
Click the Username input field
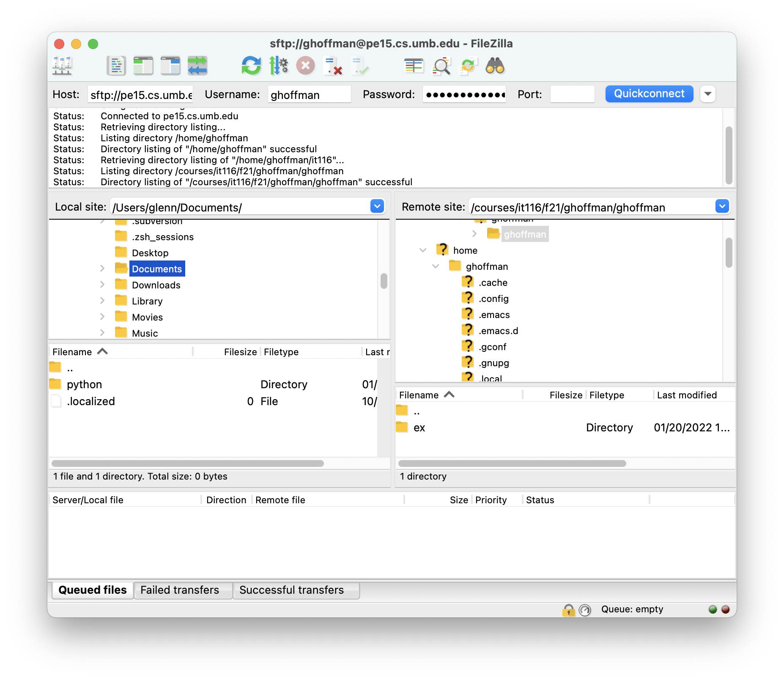(x=309, y=94)
